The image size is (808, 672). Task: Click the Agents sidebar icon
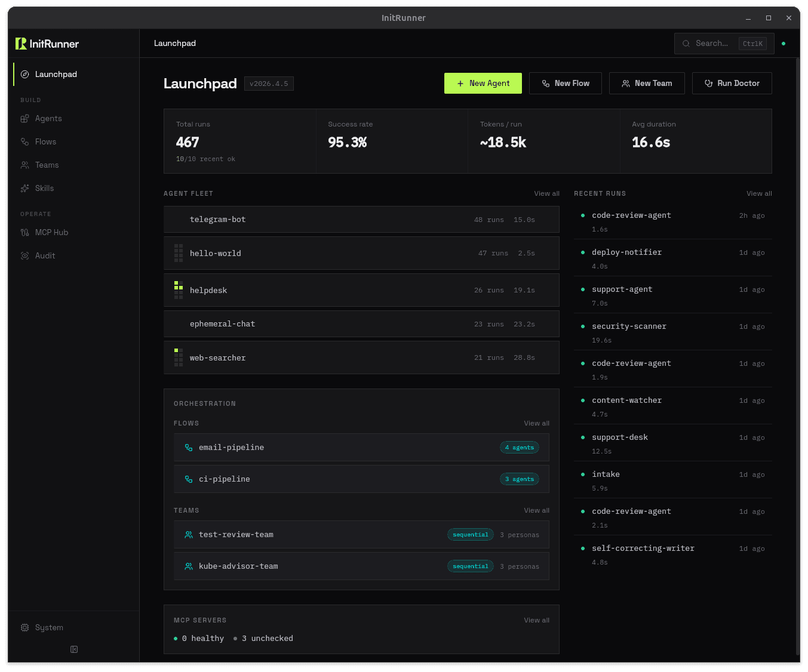pyautogui.click(x=25, y=119)
